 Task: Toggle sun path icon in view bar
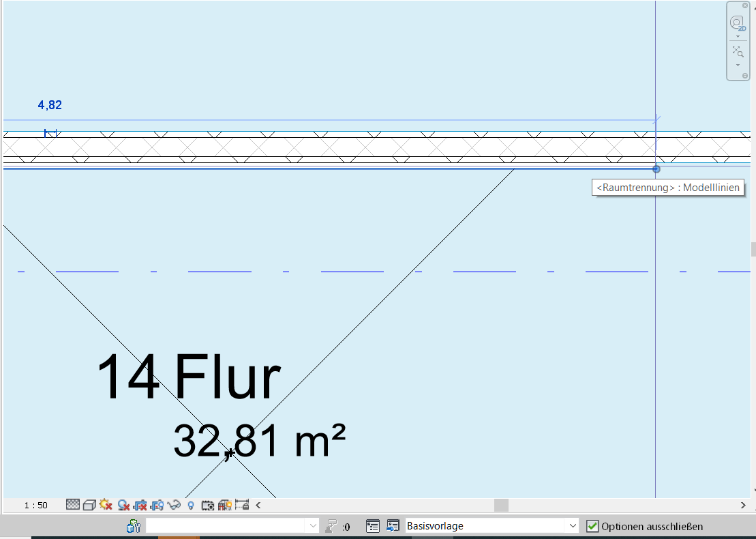106,505
